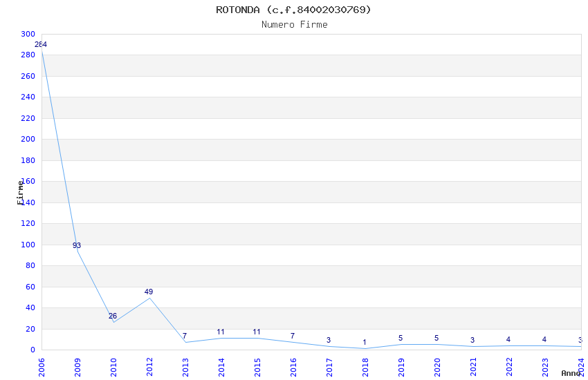Click the y-axis tick label 60

(x=30, y=287)
